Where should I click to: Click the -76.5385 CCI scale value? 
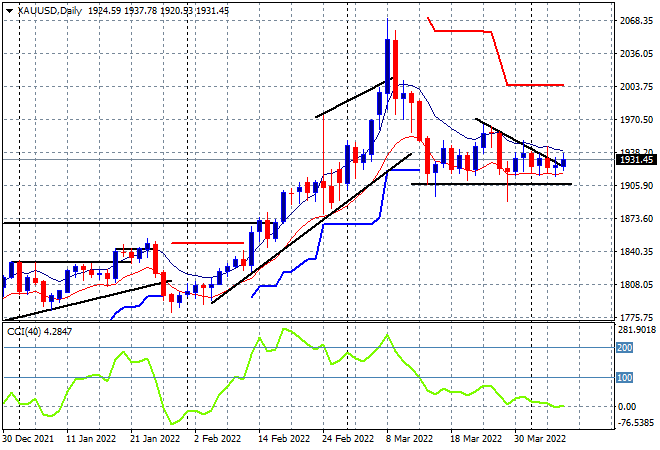point(635,422)
